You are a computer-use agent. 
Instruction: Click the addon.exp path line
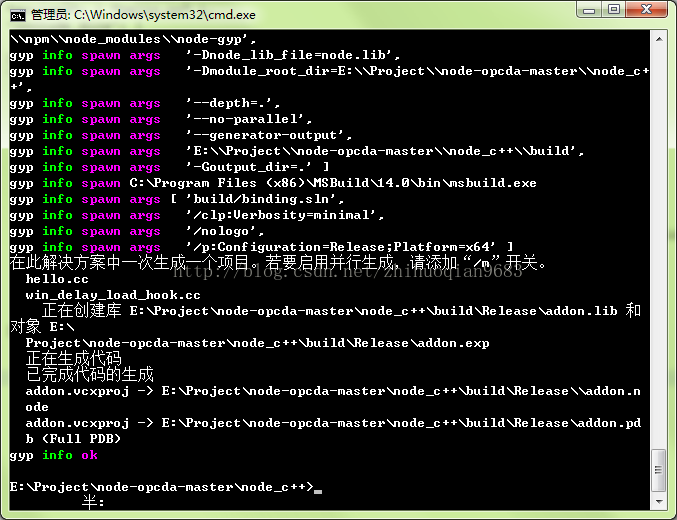pyautogui.click(x=257, y=343)
